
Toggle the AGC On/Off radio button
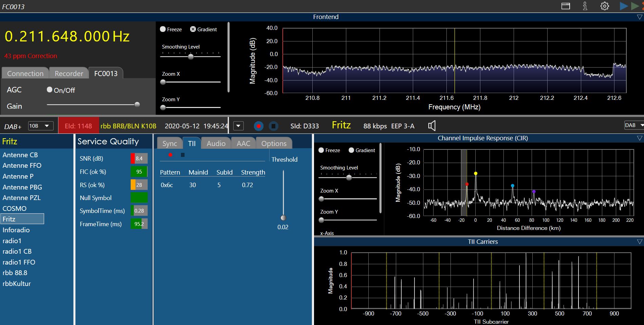pyautogui.click(x=50, y=90)
